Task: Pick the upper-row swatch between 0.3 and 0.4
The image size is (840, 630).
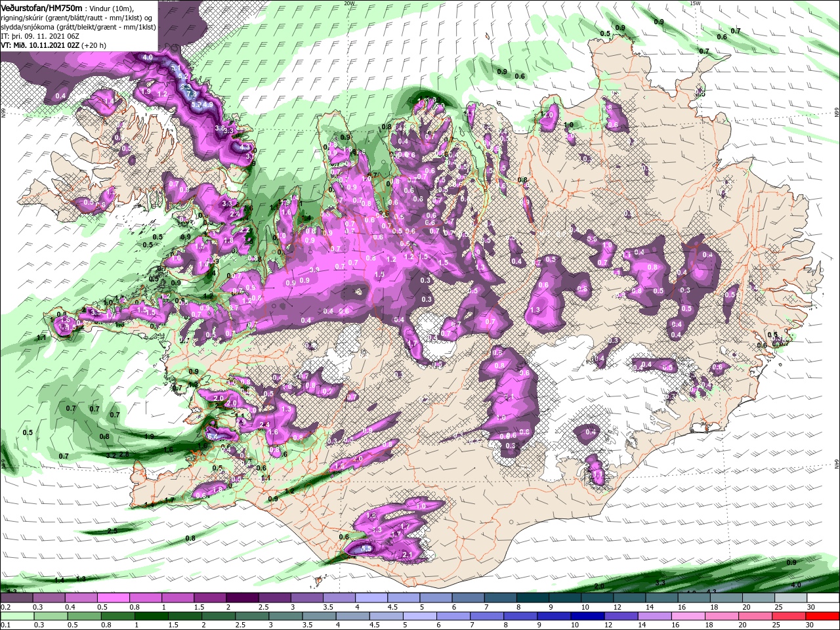Action: coord(48,598)
